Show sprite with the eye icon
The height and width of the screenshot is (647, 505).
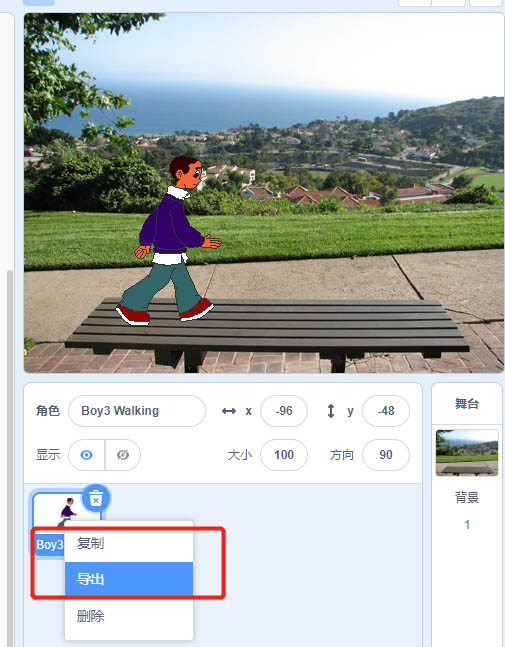coord(87,455)
